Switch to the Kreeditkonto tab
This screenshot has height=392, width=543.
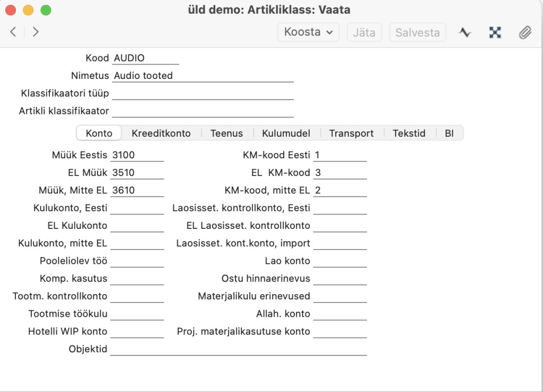(161, 133)
